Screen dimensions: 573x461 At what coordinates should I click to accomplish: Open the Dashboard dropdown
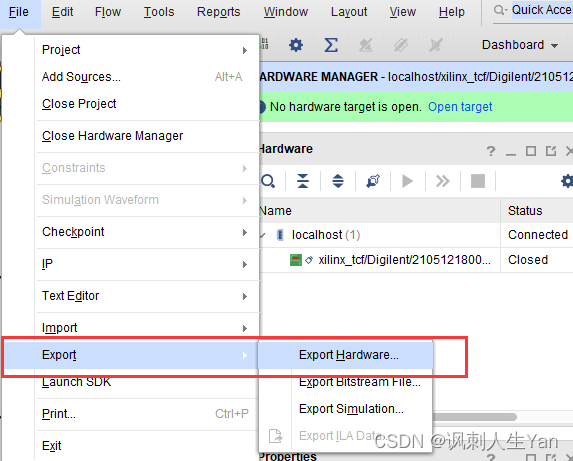(519, 45)
